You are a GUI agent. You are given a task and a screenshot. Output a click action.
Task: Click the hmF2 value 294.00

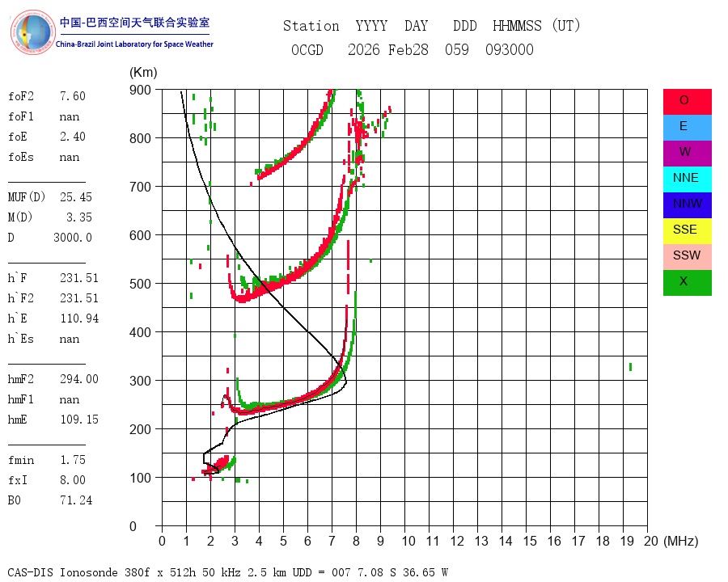pos(79,379)
